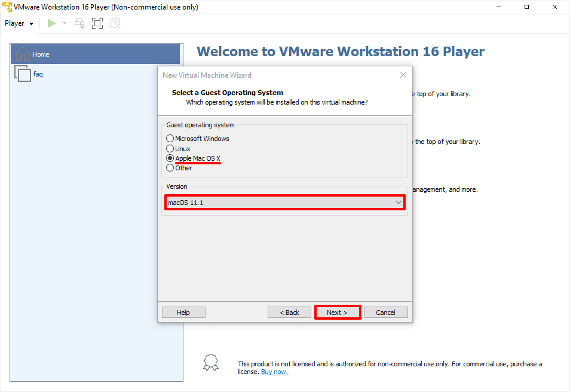Proceed with the Next > button
Image resolution: width=570 pixels, height=392 pixels.
pyautogui.click(x=338, y=313)
